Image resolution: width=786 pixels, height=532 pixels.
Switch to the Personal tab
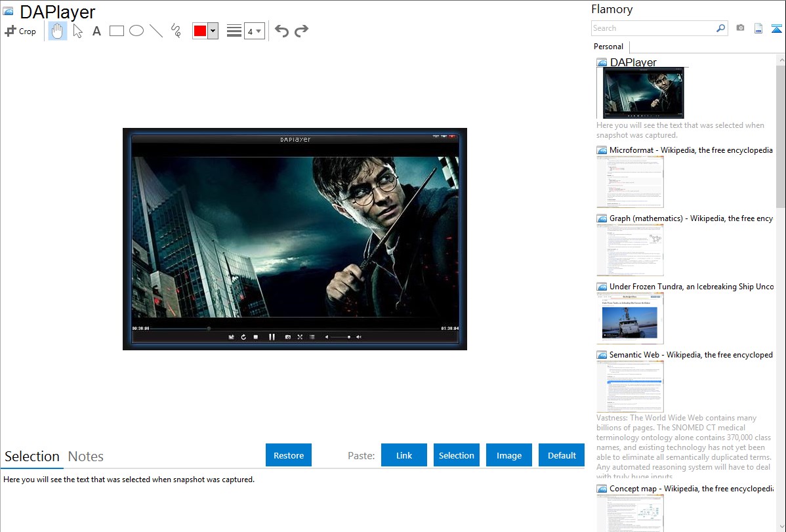[609, 47]
